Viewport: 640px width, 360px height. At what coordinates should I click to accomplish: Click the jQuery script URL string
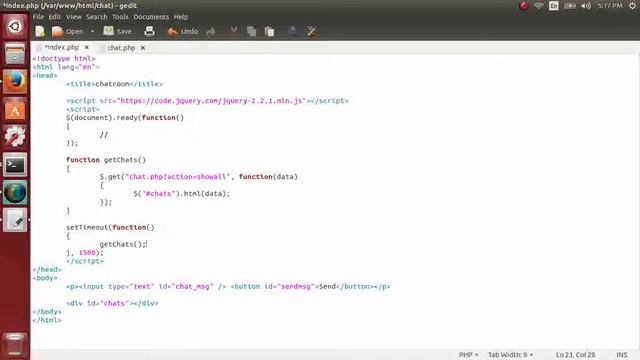(211, 100)
